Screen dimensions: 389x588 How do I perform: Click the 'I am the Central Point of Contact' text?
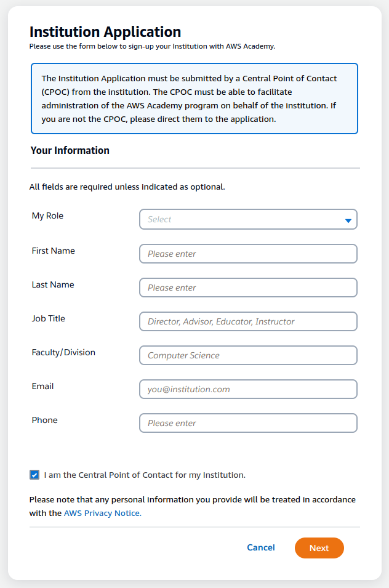[x=145, y=475]
